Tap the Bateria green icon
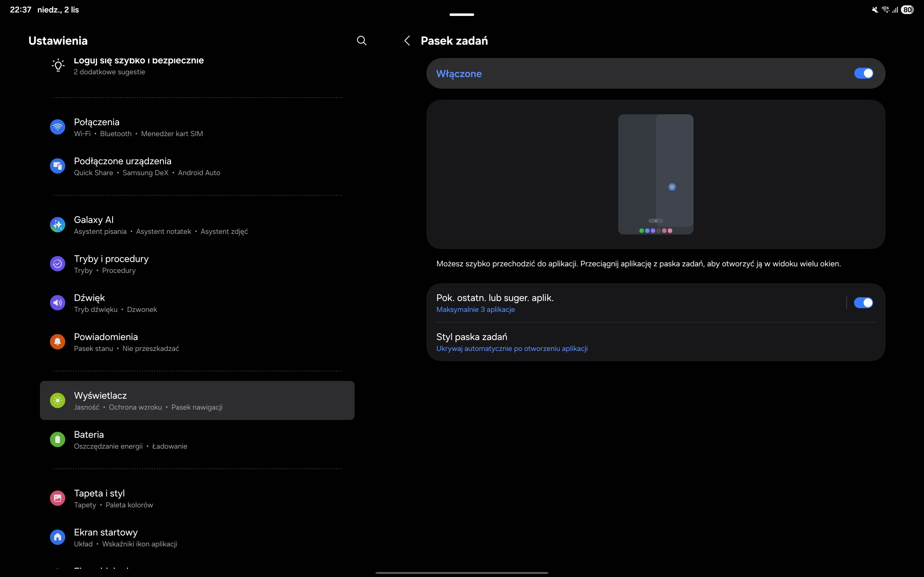Image resolution: width=924 pixels, height=577 pixels. (x=58, y=440)
